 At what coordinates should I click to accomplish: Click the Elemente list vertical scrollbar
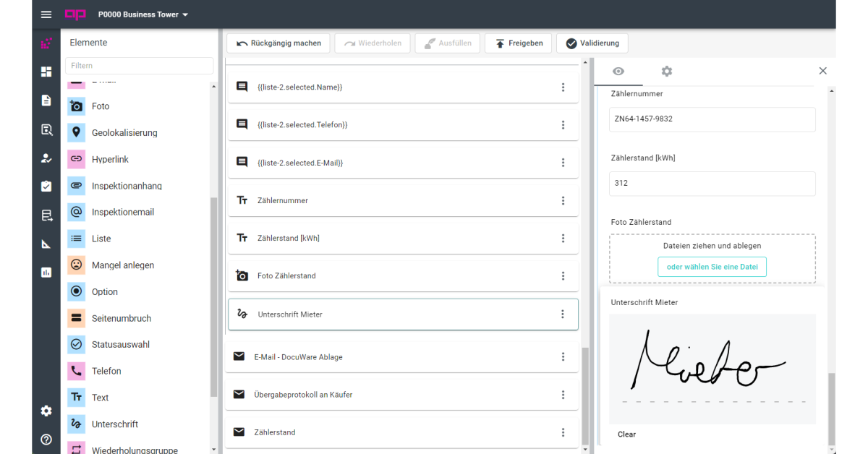point(213,296)
